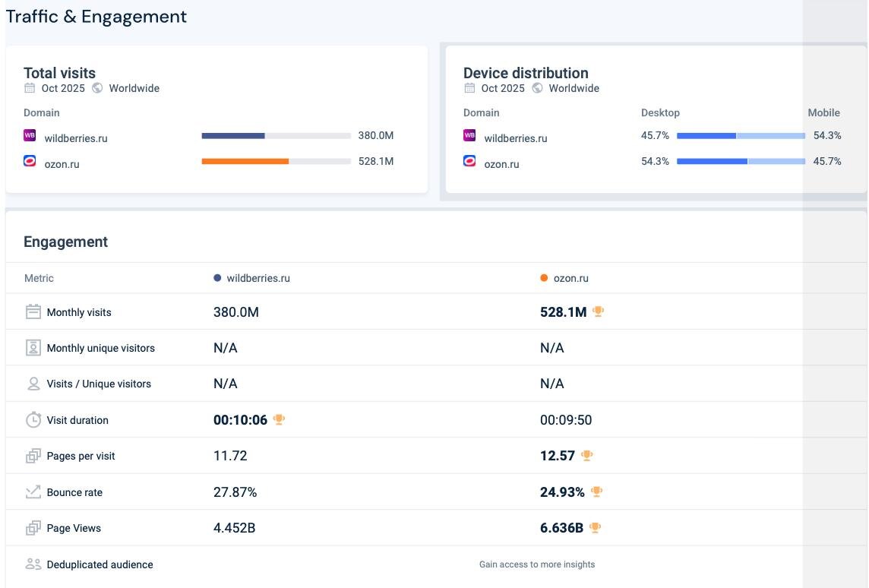The width and height of the screenshot is (869, 588).
Task: Click the clock icon beside Visit duration
Action: 33,419
